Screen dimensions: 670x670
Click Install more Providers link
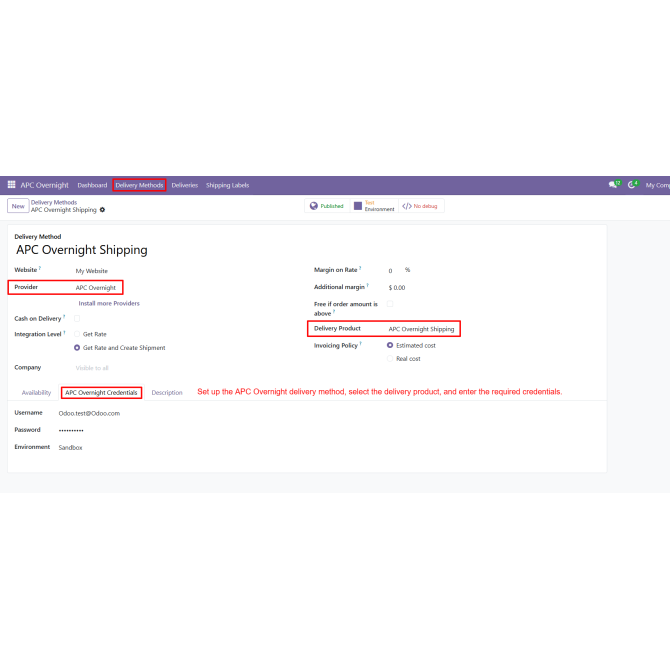point(109,303)
